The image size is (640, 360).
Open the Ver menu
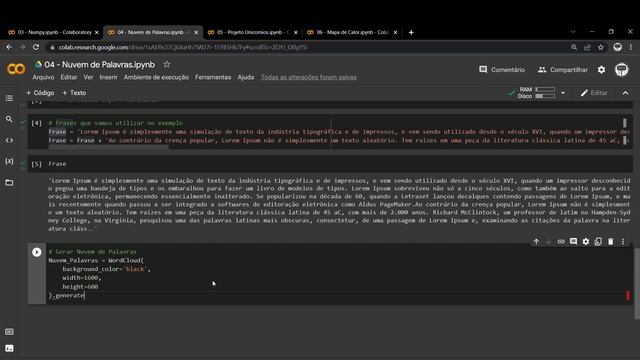(x=89, y=77)
